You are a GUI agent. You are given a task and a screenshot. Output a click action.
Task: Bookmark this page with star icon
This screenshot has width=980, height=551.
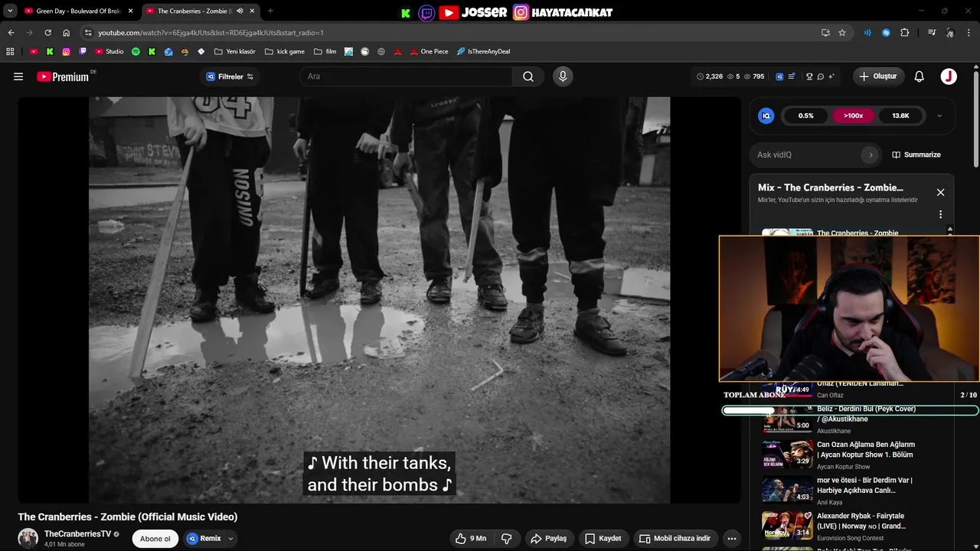(842, 33)
